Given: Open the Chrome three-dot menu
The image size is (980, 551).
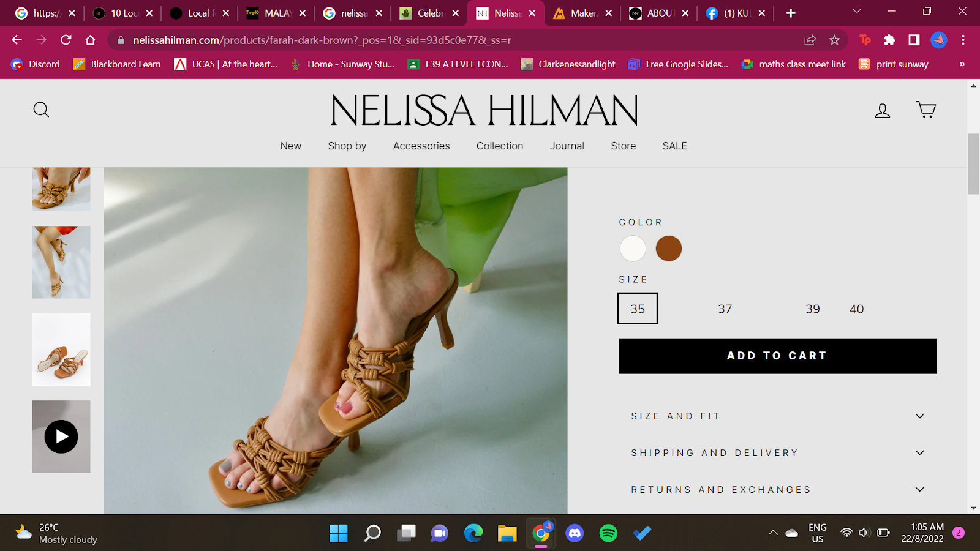Looking at the screenshot, I should pyautogui.click(x=963, y=40).
